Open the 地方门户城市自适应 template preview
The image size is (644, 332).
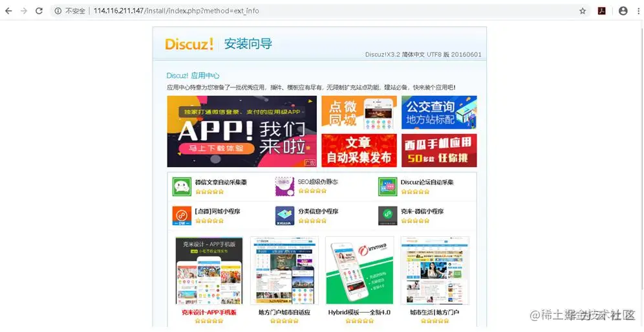click(284, 271)
